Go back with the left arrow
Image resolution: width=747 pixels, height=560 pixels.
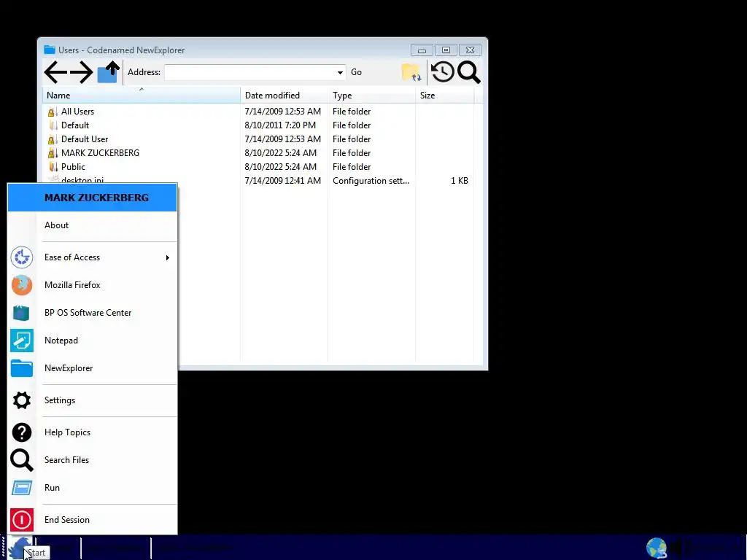click(55, 72)
